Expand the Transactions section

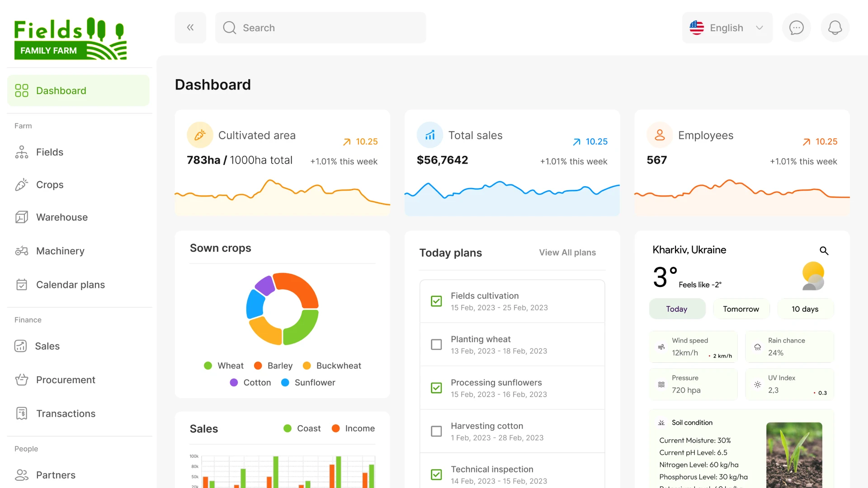click(66, 413)
